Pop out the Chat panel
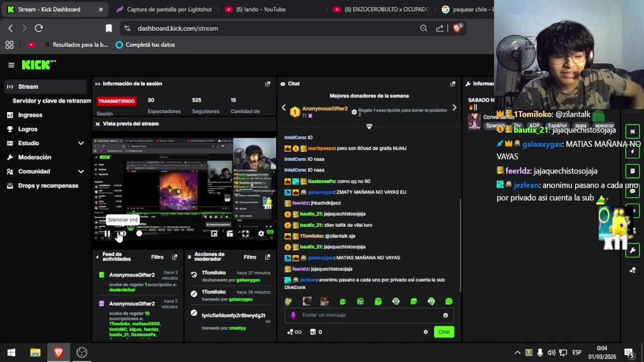The height and width of the screenshot is (362, 644). pyautogui.click(x=453, y=84)
